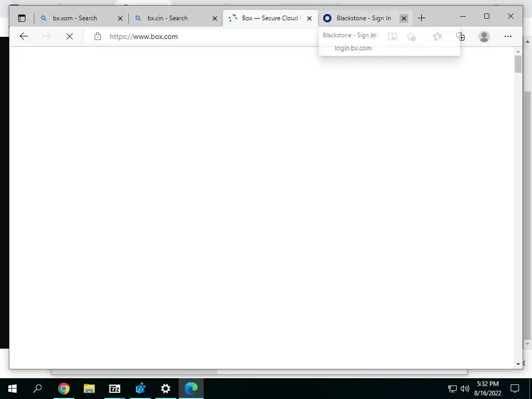Switch to Microsoft Edge on the taskbar
This screenshot has height=399, width=532.
pos(191,389)
